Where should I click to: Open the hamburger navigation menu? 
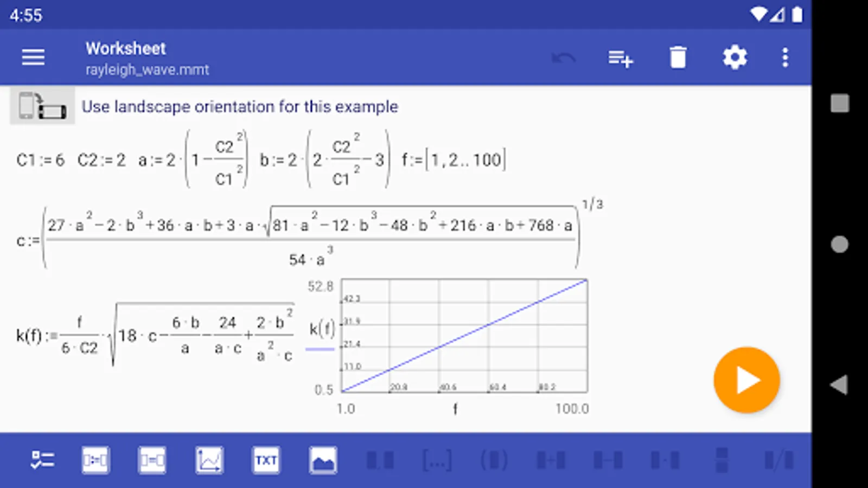coord(33,57)
